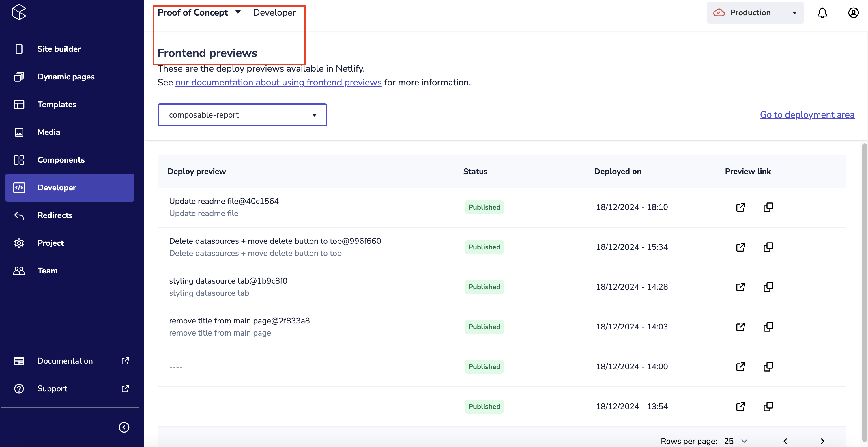
Task: Open user account profile icon
Action: pyautogui.click(x=853, y=13)
